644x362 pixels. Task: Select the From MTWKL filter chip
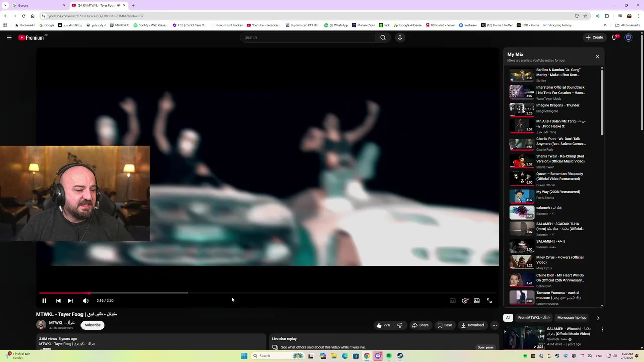tap(534, 318)
